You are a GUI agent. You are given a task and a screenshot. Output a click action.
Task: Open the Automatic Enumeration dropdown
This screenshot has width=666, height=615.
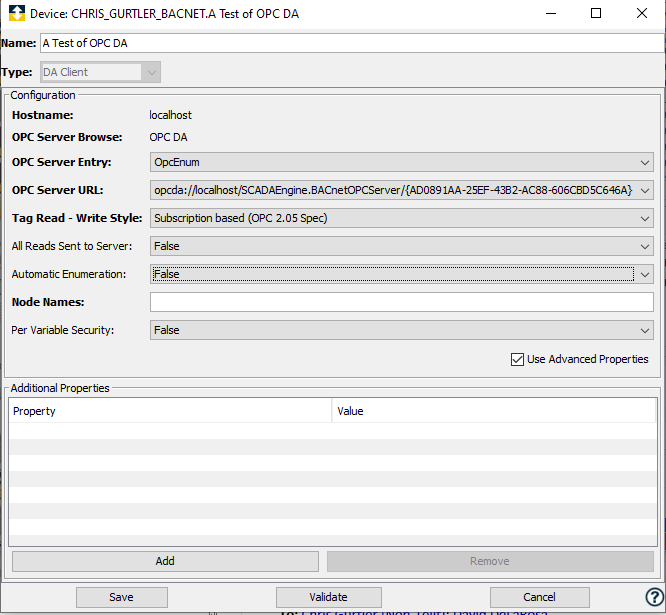[402, 274]
